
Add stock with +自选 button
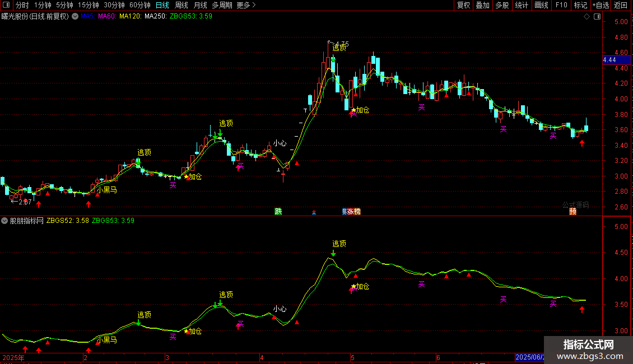coord(601,5)
